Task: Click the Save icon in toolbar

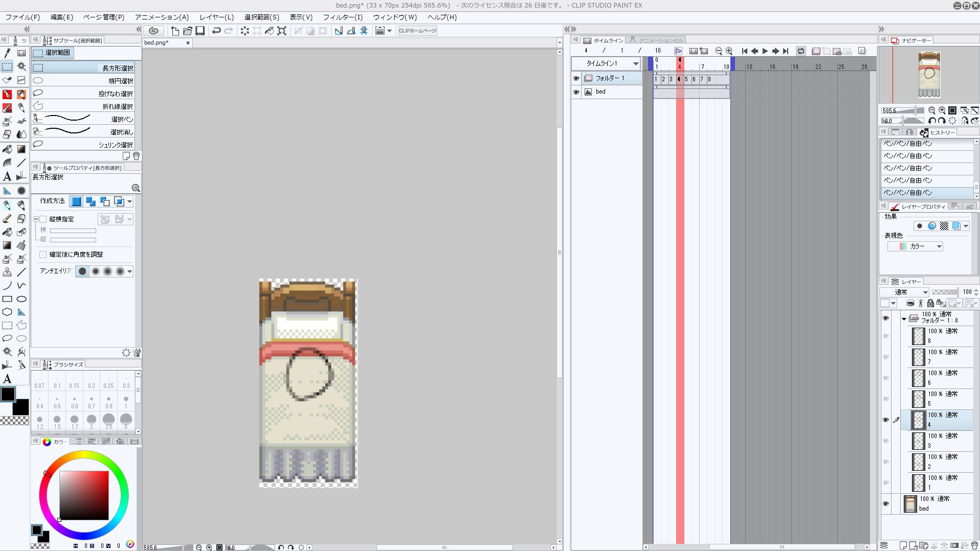Action: coord(201,31)
